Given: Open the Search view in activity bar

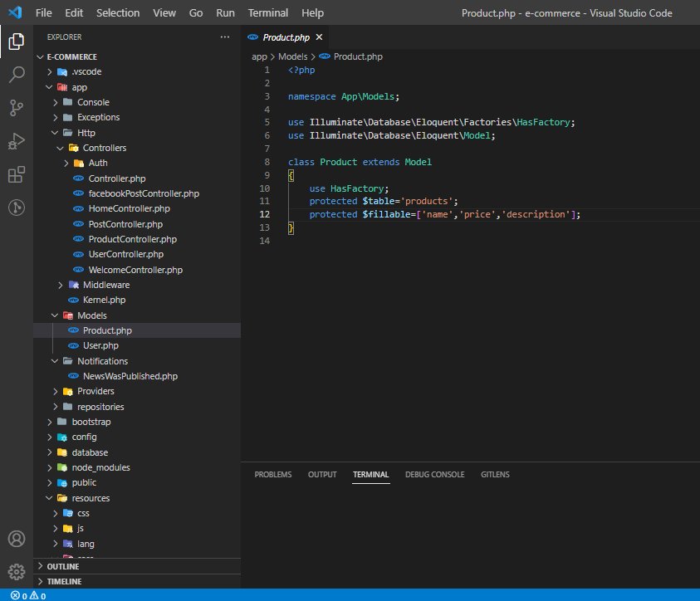Looking at the screenshot, I should tap(17, 75).
